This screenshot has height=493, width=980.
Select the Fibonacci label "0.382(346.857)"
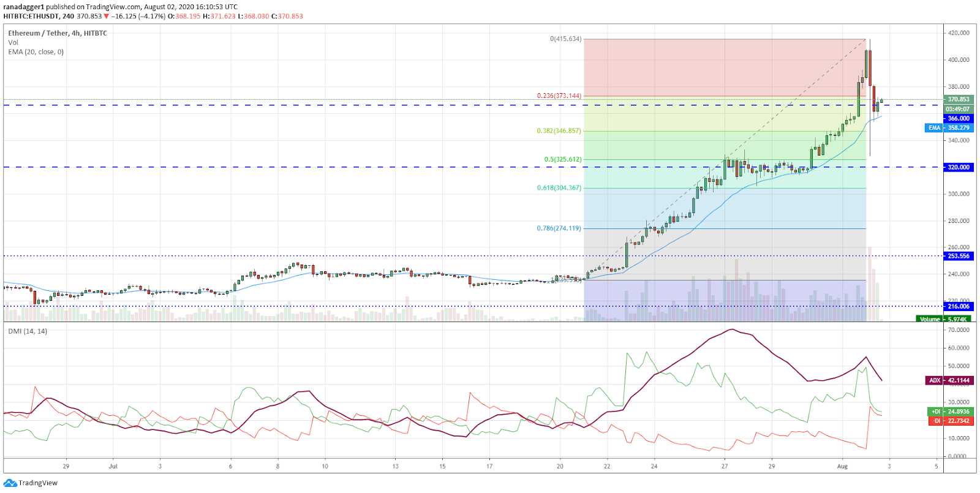pos(559,131)
